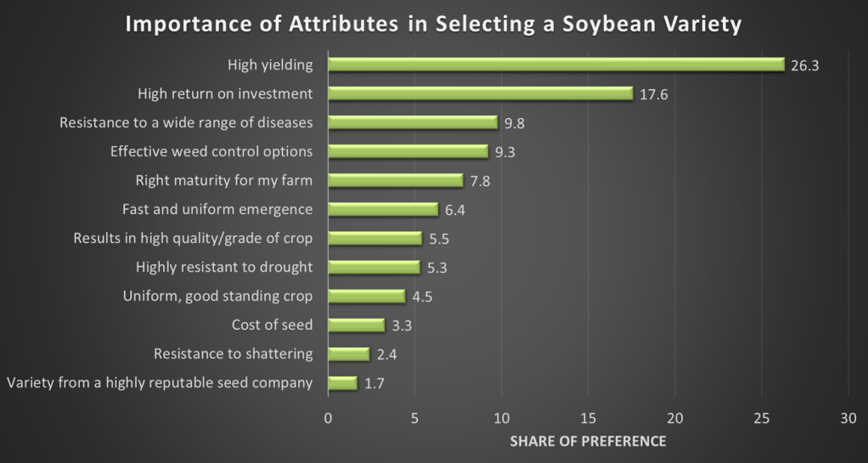
Task: Select the Resistance to shattering bar
Action: 348,353
